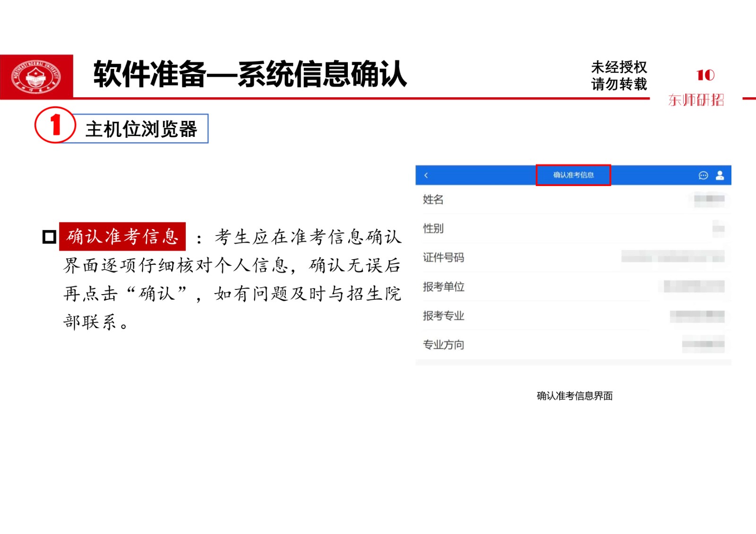Click the blurred 专业方向 value
Image resolution: width=756 pixels, height=534 pixels.
(x=704, y=345)
